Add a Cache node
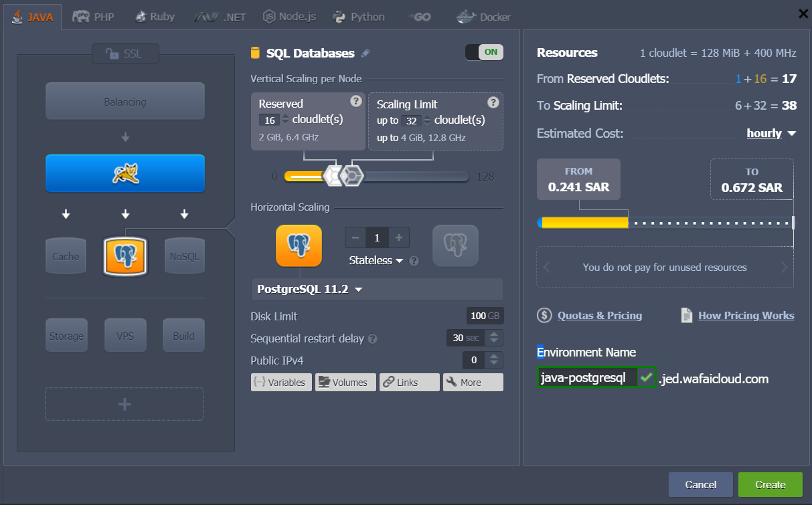 pyautogui.click(x=66, y=256)
